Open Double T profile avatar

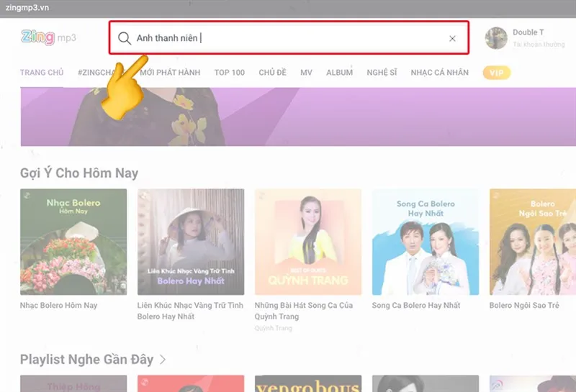pos(496,38)
